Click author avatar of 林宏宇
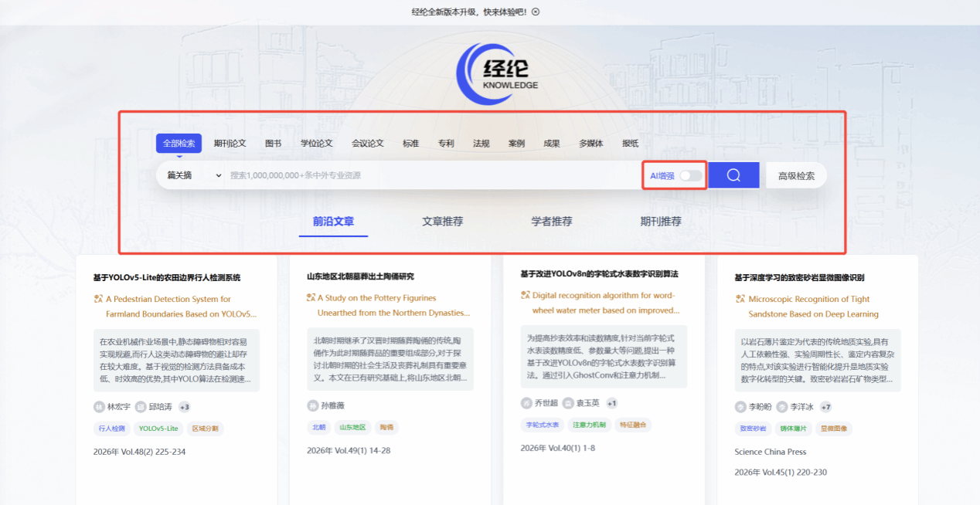 (x=99, y=407)
